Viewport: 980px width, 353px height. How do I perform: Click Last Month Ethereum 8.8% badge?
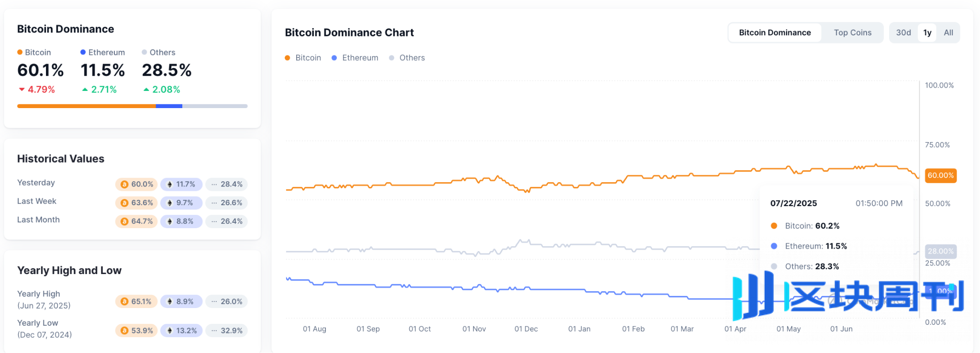coord(181,221)
